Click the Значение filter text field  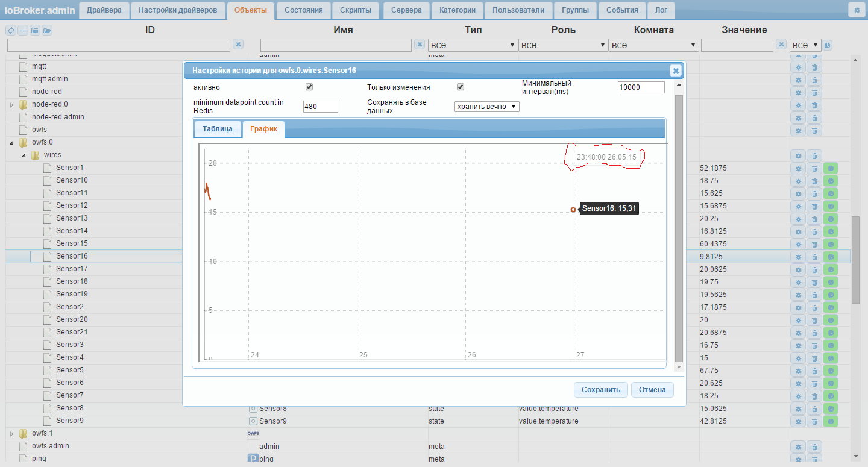[x=737, y=45]
